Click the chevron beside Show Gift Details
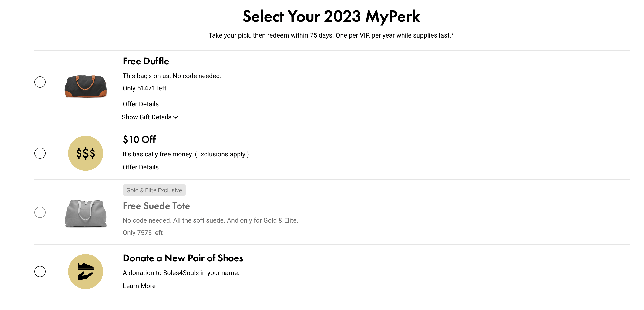644x310 pixels. [x=176, y=117]
